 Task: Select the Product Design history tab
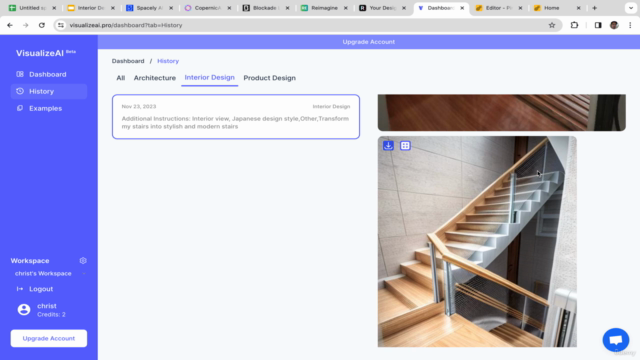tap(269, 78)
